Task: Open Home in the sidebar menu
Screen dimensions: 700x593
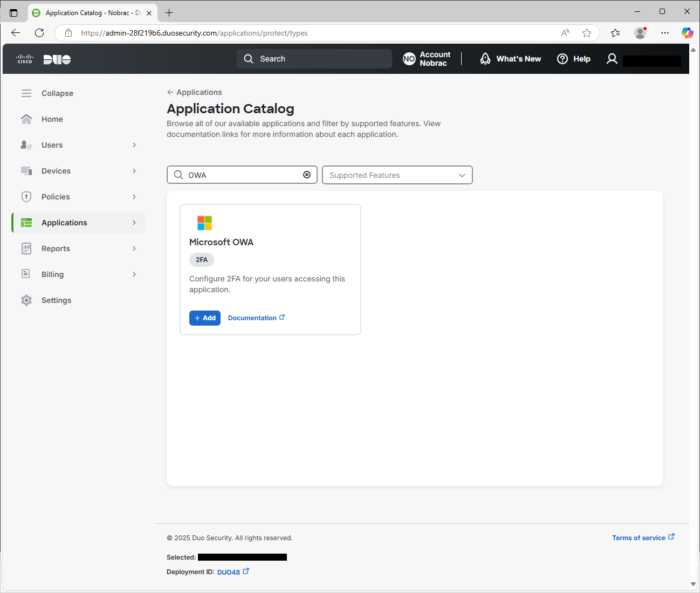Action: point(52,119)
